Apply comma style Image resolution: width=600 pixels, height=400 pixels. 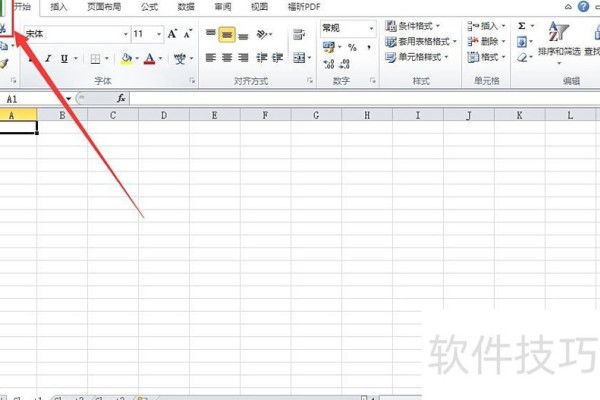pos(369,47)
